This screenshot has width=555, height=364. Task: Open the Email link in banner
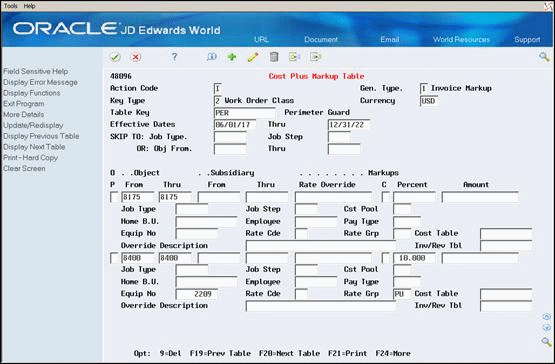coord(390,40)
